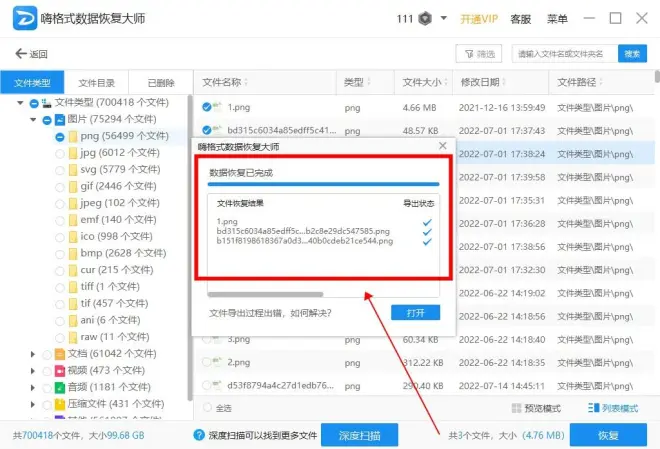Click the 视频 video category icon

60,371
